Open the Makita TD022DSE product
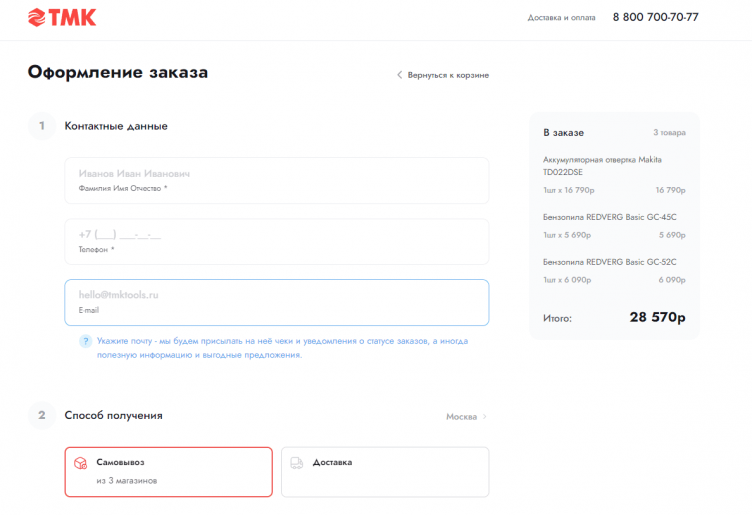The height and width of the screenshot is (515, 752). click(x=602, y=165)
